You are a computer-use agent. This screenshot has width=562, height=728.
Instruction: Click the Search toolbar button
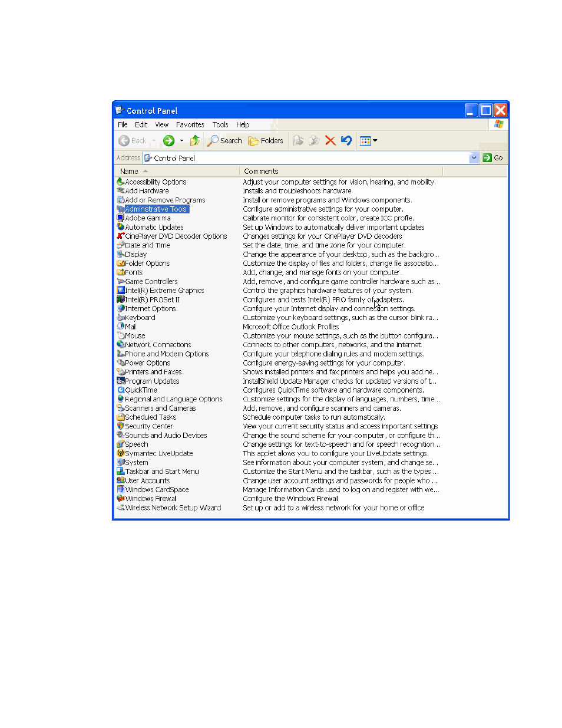tap(224, 140)
